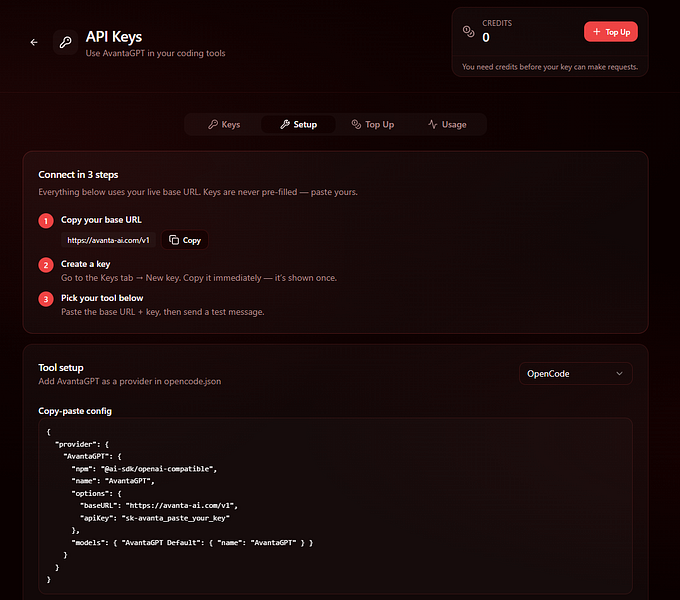The width and height of the screenshot is (680, 600).
Task: Click the "Everything below uses your live base URL" text
Action: (198, 192)
